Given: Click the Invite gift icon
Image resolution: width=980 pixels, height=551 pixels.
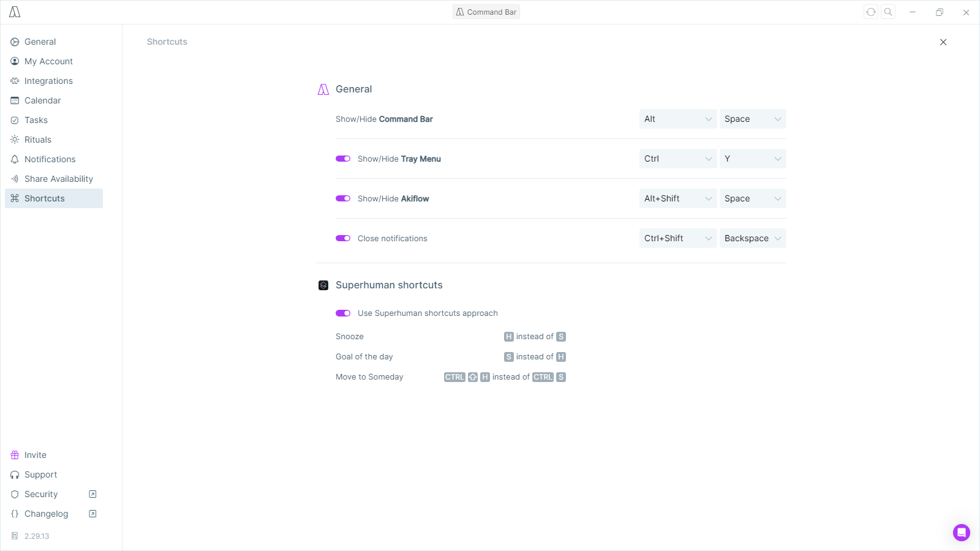Looking at the screenshot, I should (15, 455).
